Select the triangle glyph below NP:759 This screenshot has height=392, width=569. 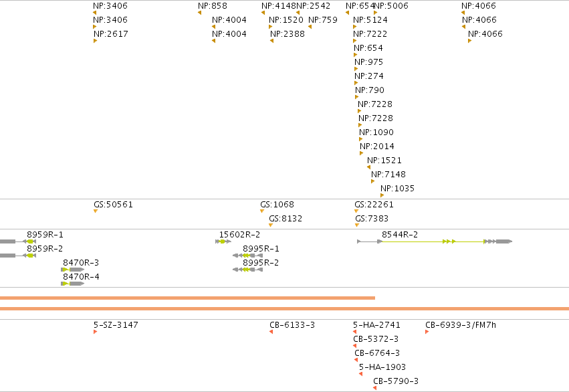310,27
